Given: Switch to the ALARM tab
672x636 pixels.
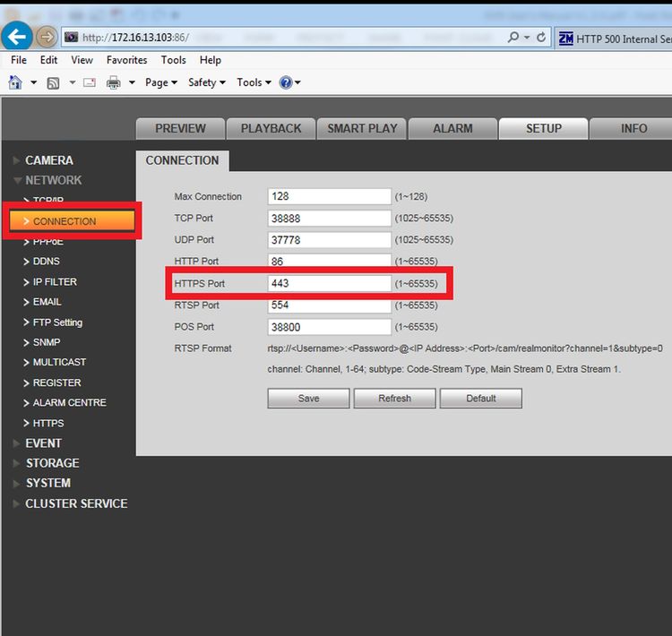Looking at the screenshot, I should [452, 129].
